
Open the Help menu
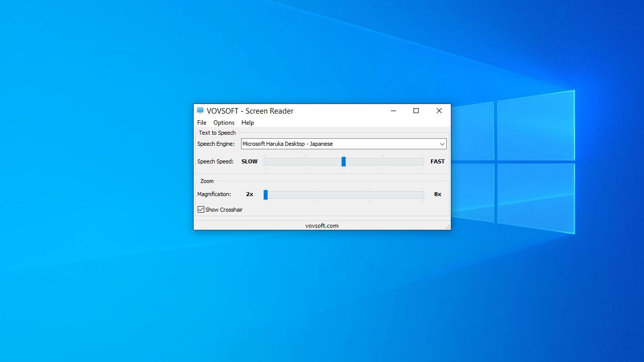tap(248, 123)
